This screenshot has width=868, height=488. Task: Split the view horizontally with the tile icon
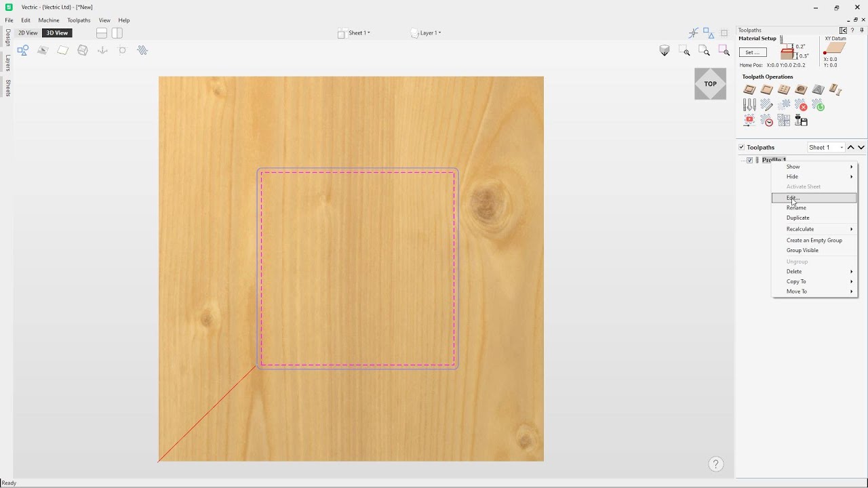(x=102, y=33)
